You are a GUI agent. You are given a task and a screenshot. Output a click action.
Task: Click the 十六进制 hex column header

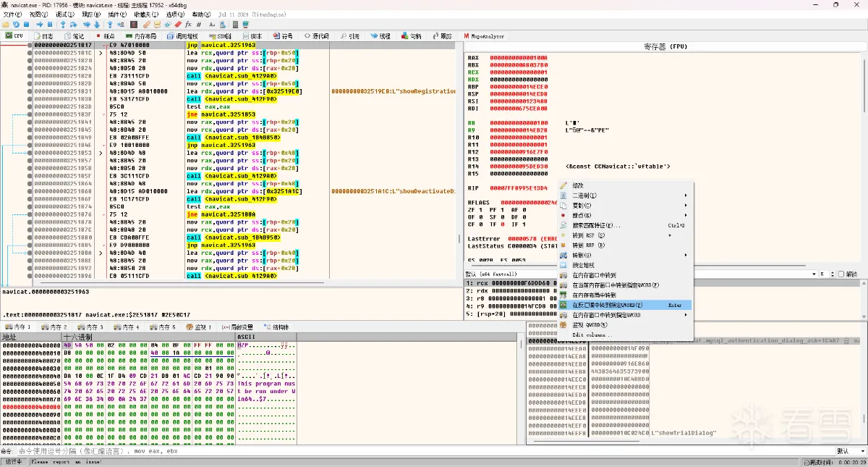point(149,337)
